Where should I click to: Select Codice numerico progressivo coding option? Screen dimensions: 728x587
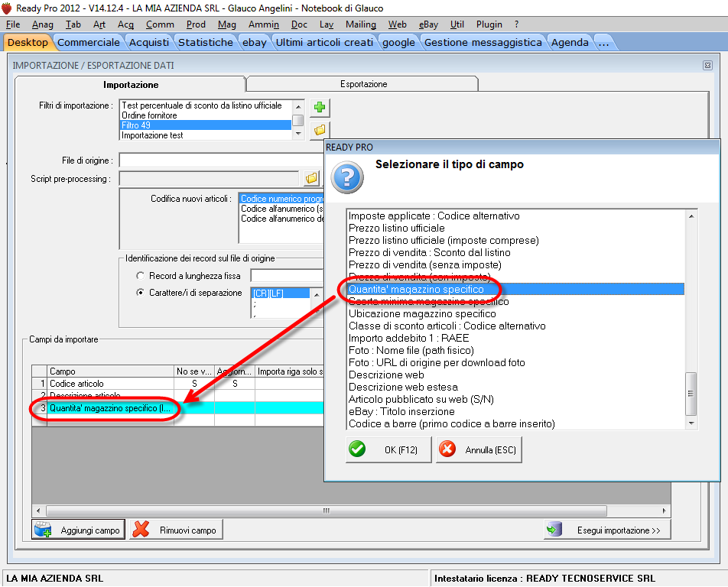[x=282, y=199]
